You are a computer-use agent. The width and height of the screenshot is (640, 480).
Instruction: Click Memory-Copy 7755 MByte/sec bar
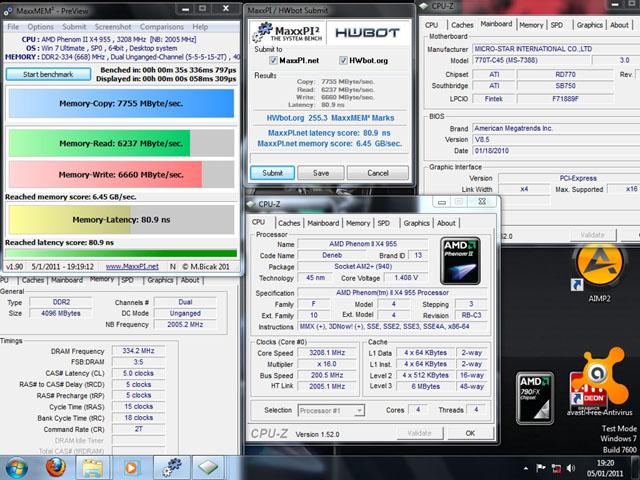pyautogui.click(x=121, y=103)
